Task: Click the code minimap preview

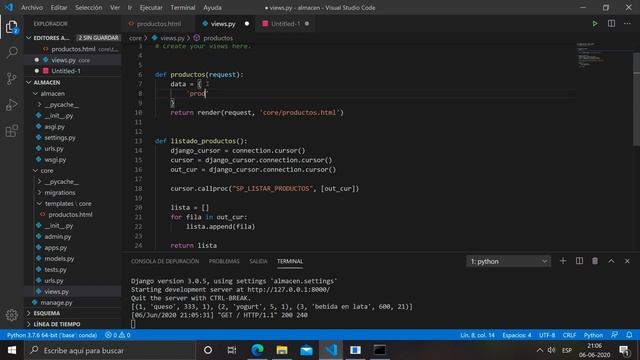Action: click(x=590, y=55)
